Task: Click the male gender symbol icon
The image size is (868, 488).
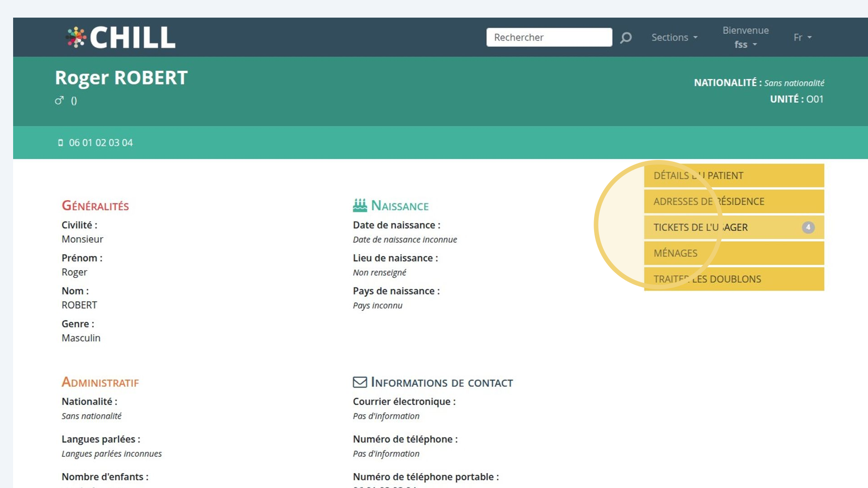Action: click(59, 100)
